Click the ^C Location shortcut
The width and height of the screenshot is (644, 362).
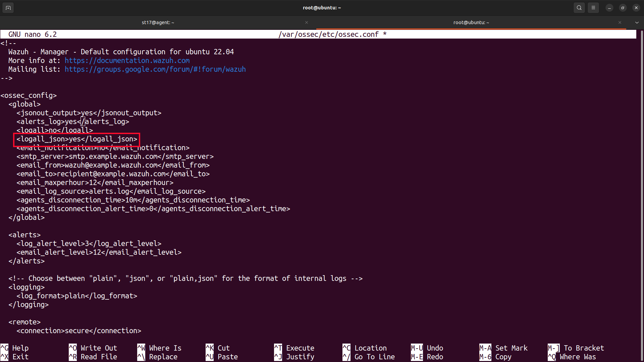coord(365,348)
